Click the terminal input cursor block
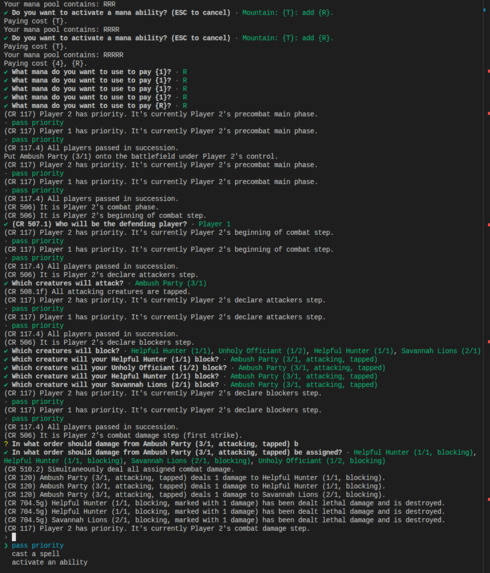This screenshot has height=573, width=490. coord(14,537)
